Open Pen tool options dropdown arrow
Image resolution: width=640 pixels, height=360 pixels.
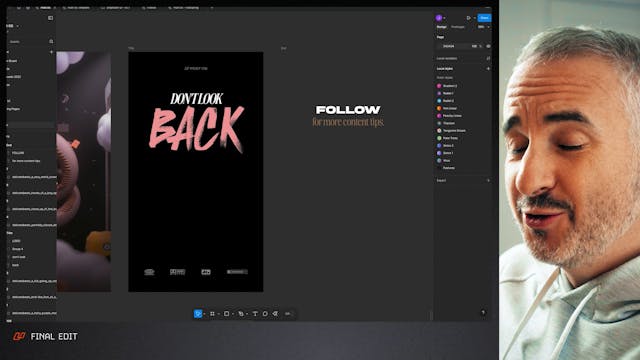tap(247, 314)
